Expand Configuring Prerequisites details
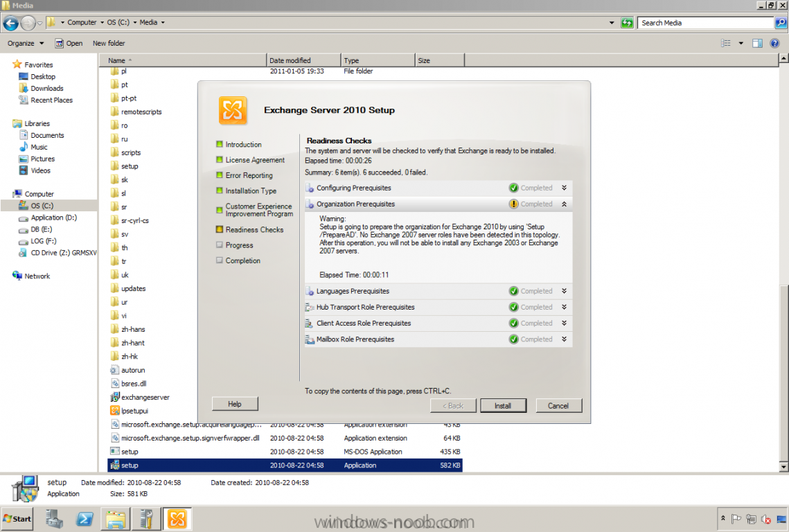 (564, 188)
